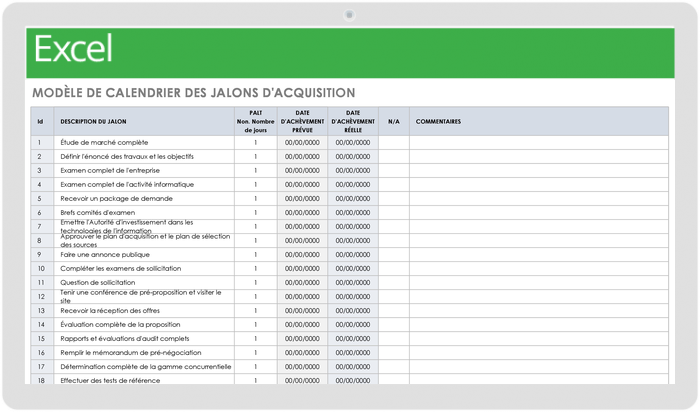Select the title 'MODÈLE DE CALENDRIER DES JALONS D'ACQUISITION'
700x412 pixels.
(x=194, y=93)
